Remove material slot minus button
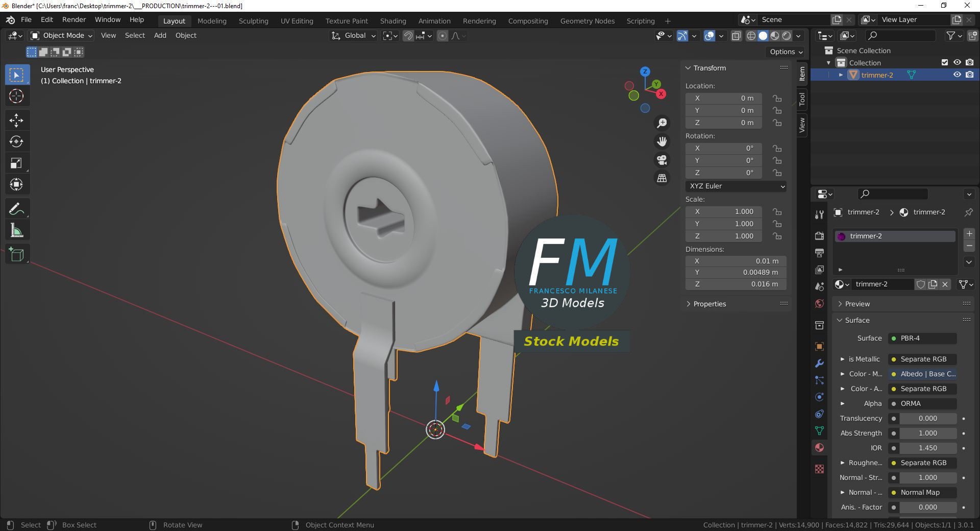Screen dimensions: 980x531 (969, 247)
